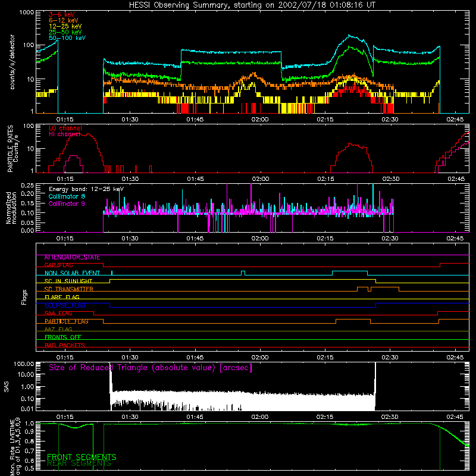Click the 'Energy band: 12-25 keV' label
The image size is (476, 476).
tap(86, 189)
